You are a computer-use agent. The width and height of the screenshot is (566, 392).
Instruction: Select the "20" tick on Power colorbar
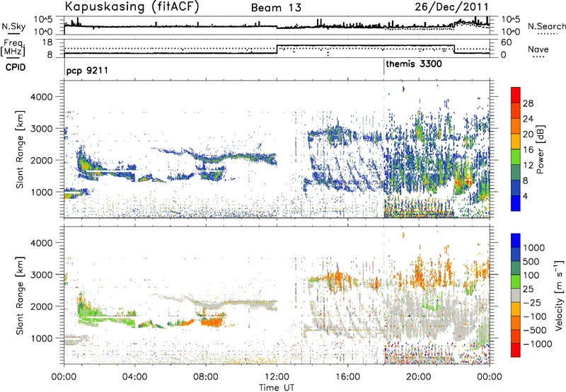528,134
